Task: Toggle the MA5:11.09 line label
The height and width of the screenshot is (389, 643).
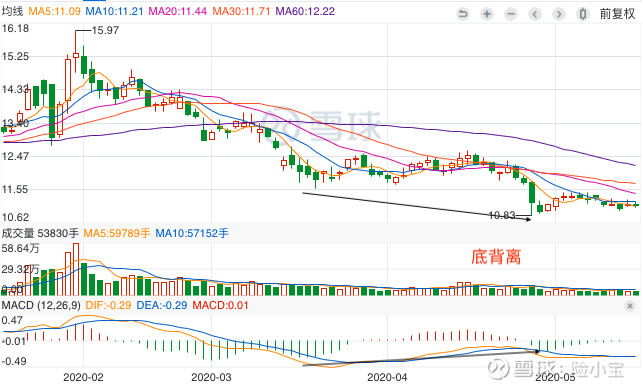Action: click(x=54, y=11)
